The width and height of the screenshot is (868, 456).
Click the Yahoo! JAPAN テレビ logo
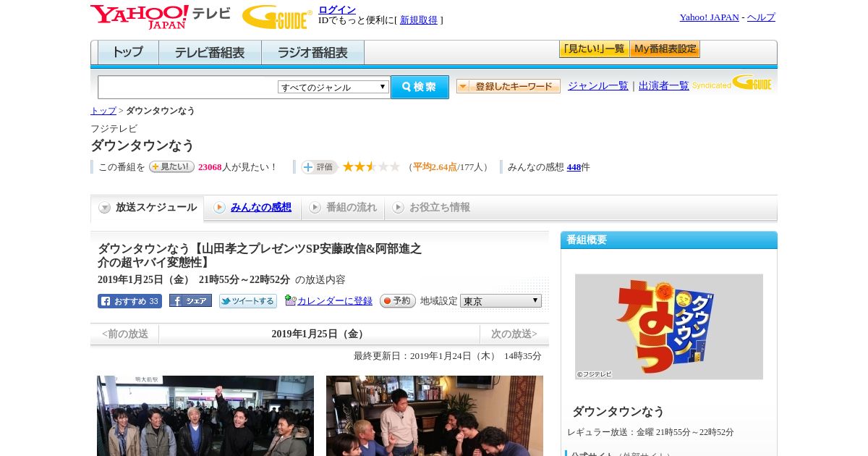pyautogui.click(x=160, y=17)
